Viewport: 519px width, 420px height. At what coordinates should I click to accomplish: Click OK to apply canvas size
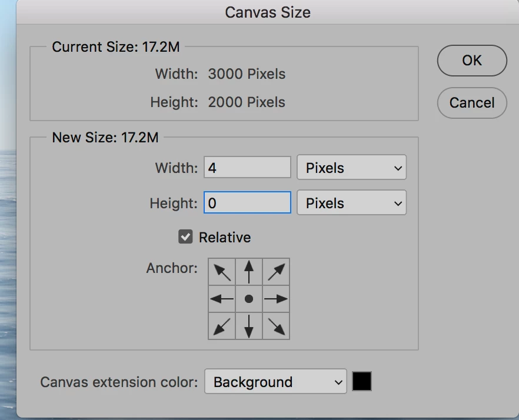point(472,61)
